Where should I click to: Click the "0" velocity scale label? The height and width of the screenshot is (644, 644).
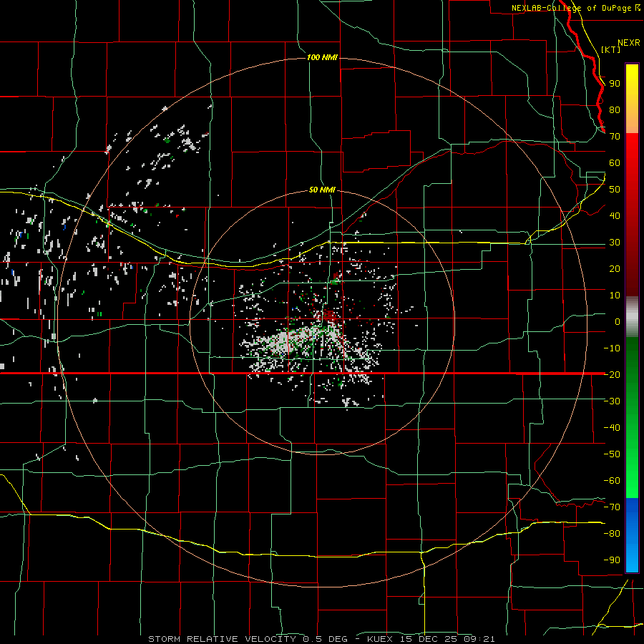pos(618,321)
